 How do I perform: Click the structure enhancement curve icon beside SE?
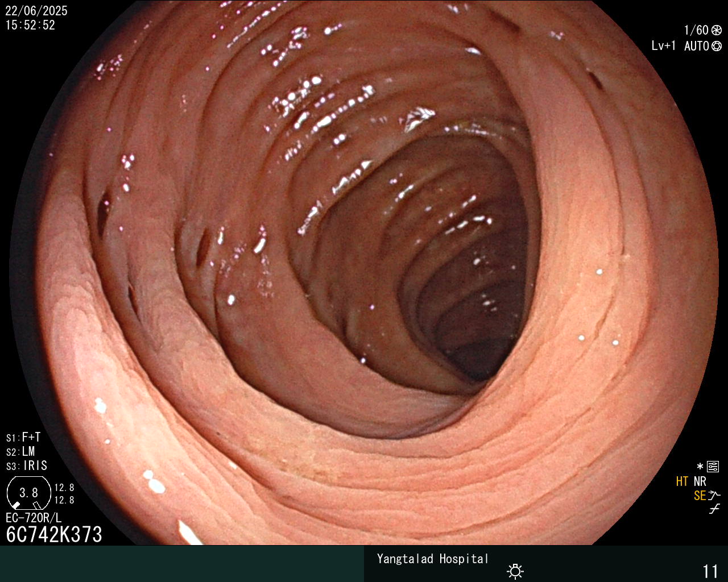point(714,495)
